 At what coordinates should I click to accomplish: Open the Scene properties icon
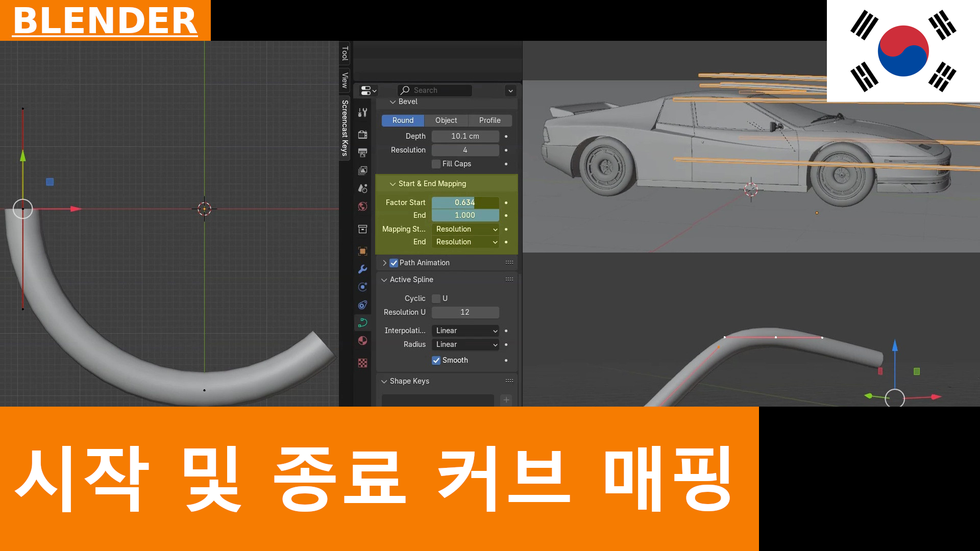click(363, 188)
